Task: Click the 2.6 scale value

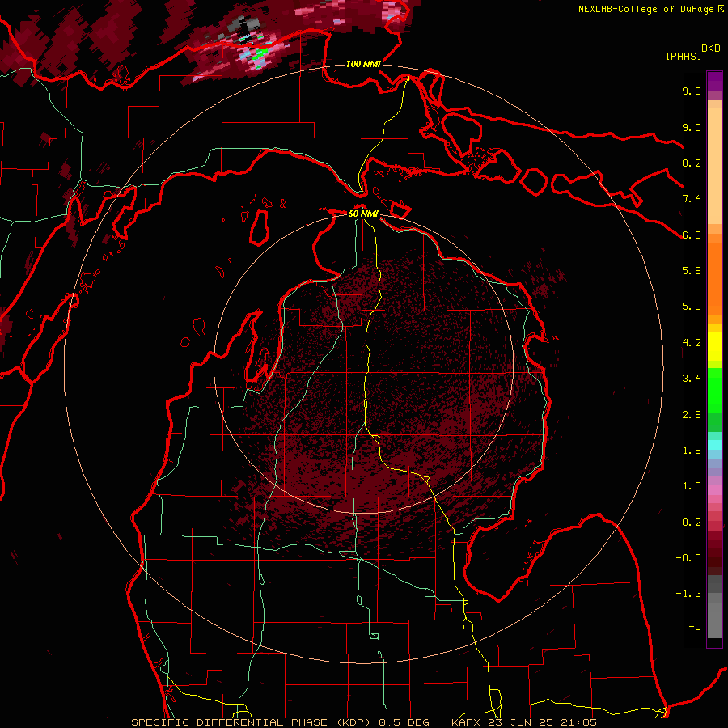Action: pyautogui.click(x=692, y=415)
